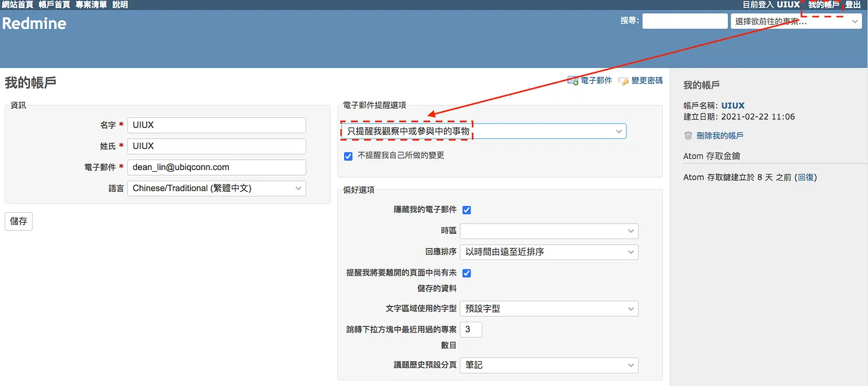Click the 儲存 save button
This screenshot has height=386, width=868.
(19, 221)
